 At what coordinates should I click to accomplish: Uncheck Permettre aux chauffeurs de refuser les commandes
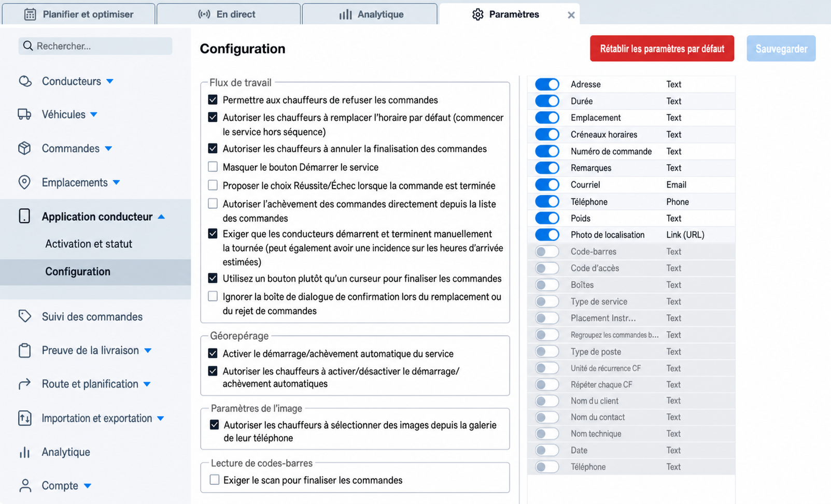[213, 99]
